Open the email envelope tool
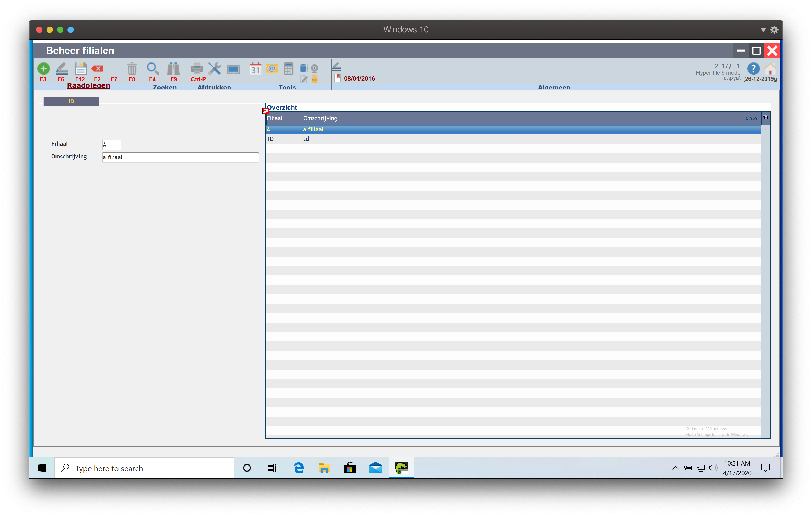The image size is (812, 517). 272,69
